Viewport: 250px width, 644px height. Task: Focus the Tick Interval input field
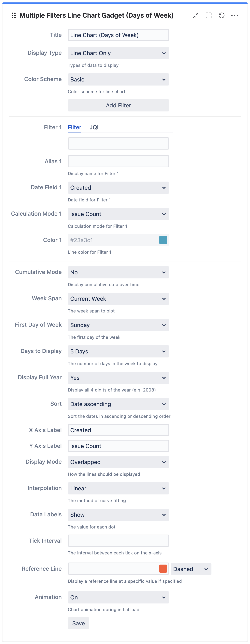(x=118, y=541)
